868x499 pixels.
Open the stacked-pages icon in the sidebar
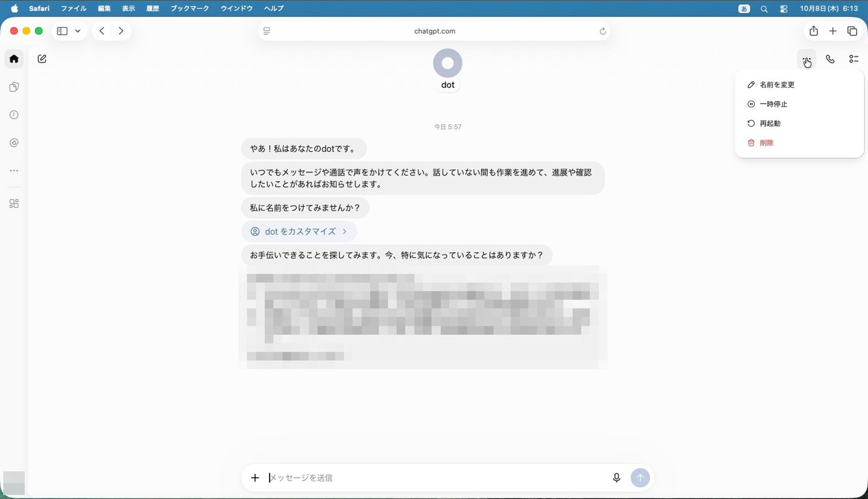pyautogui.click(x=14, y=87)
